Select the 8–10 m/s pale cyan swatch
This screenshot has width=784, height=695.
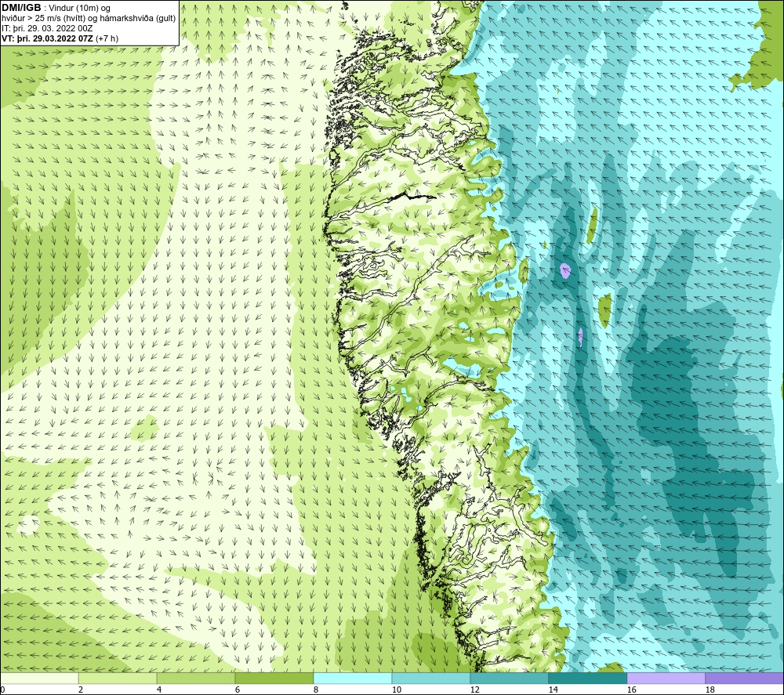(353, 678)
